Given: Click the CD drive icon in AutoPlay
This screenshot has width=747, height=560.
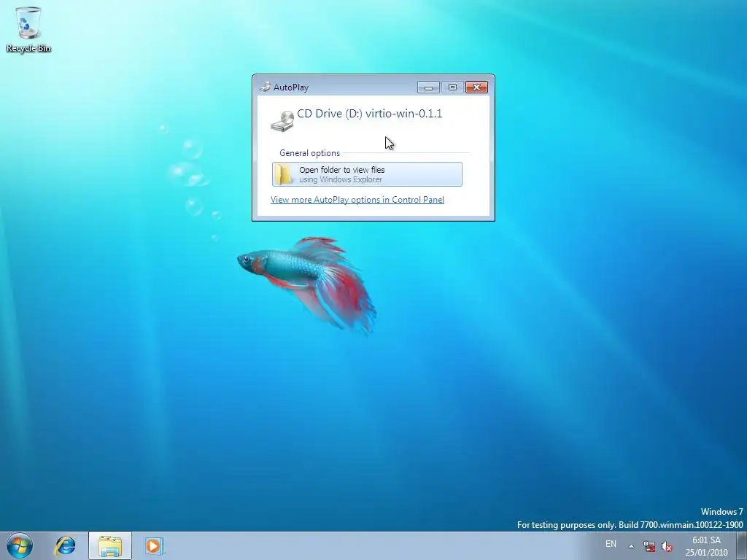Looking at the screenshot, I should click(x=282, y=122).
